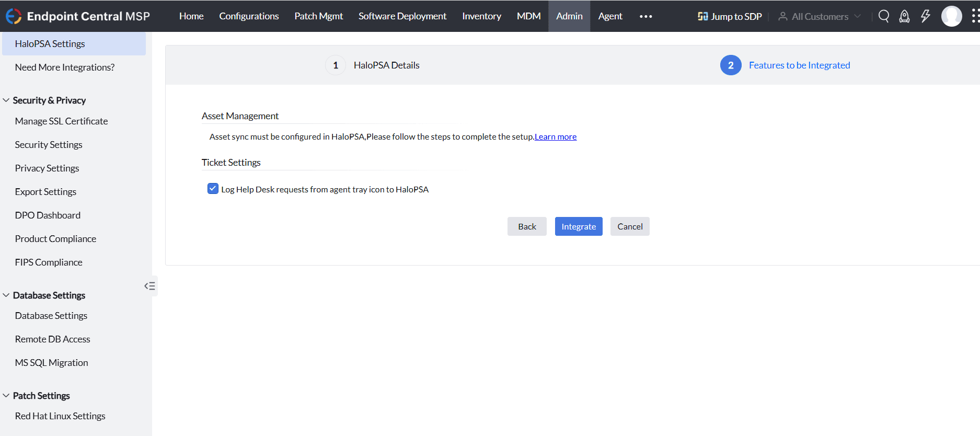This screenshot has height=436, width=980.
Task: Collapse the sidebar with the toggle icon
Action: click(150, 286)
